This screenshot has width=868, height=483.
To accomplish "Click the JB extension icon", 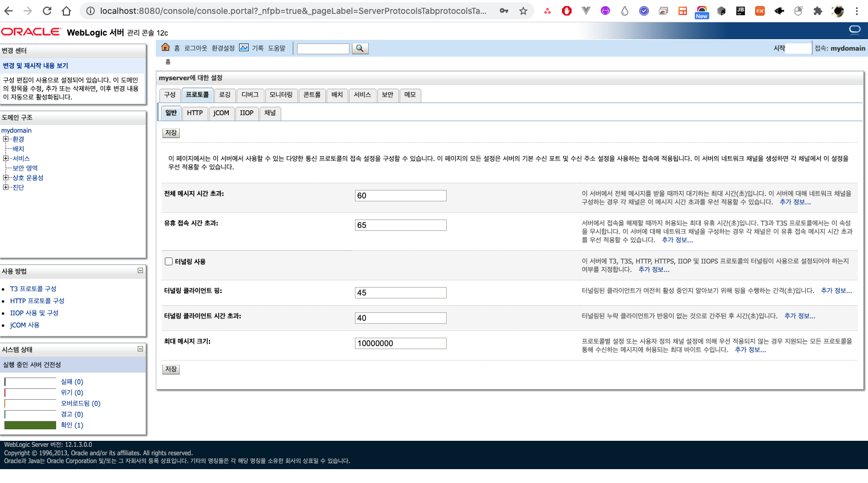I will coord(741,11).
